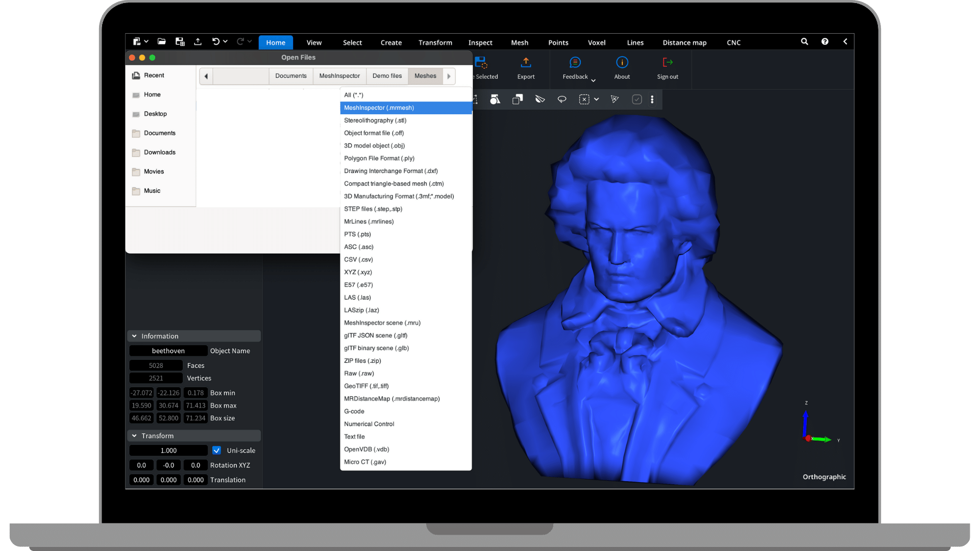This screenshot has width=980, height=551.
Task: Open the Points ribbon tab
Action: [x=558, y=42]
